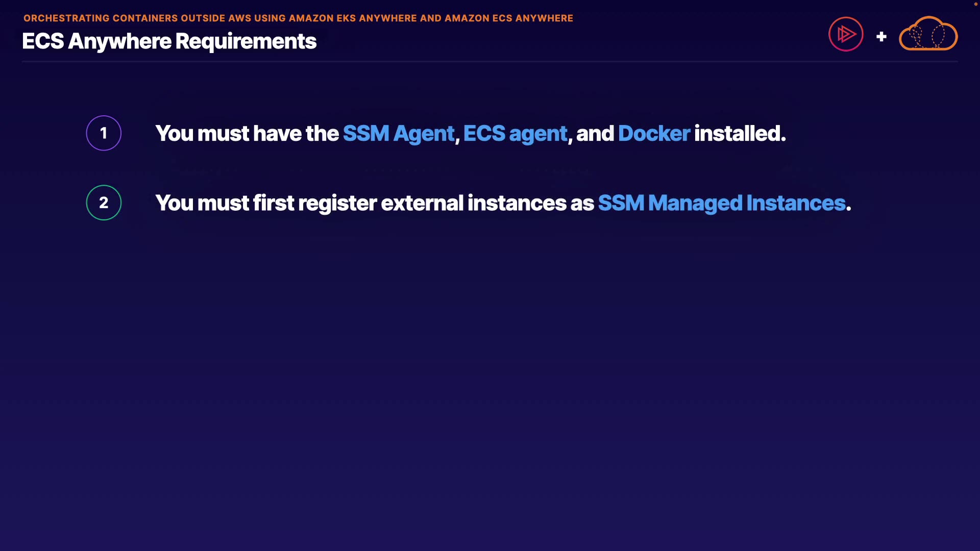Click "external instances as" in requirement two
This screenshot has width=980, height=551.
pyautogui.click(x=487, y=203)
